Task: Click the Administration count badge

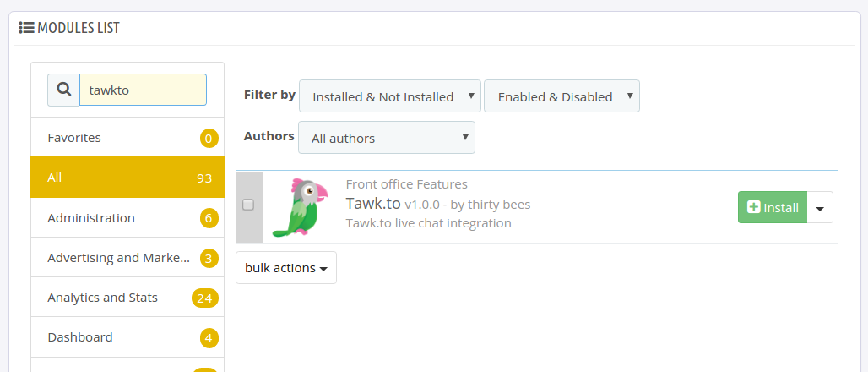Action: click(209, 218)
